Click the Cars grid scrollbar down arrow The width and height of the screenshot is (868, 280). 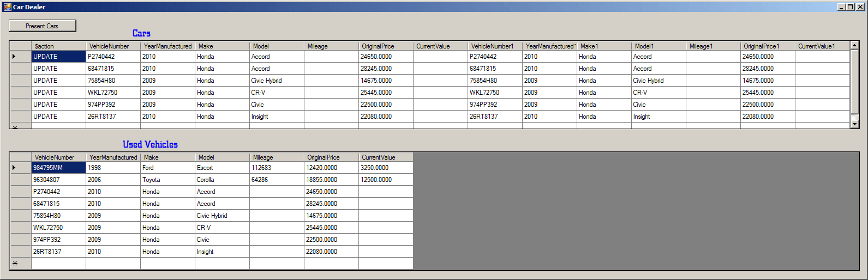855,124
